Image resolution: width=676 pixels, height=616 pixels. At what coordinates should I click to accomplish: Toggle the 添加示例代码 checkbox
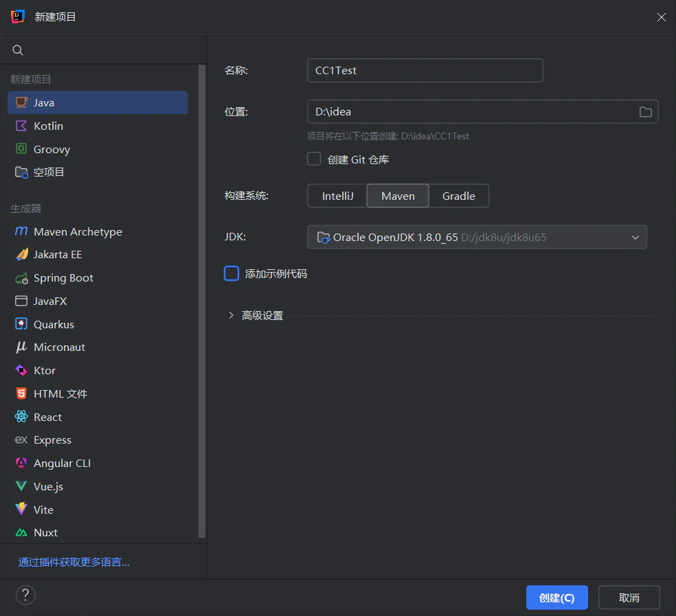[232, 273]
